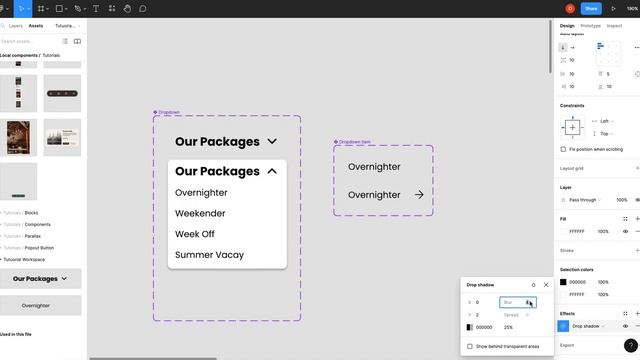Open auto layout advanced options ellipsis

point(637,47)
